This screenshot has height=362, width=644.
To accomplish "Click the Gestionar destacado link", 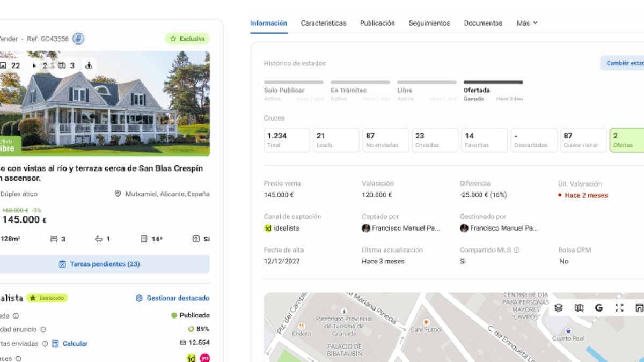I will coord(172,298).
